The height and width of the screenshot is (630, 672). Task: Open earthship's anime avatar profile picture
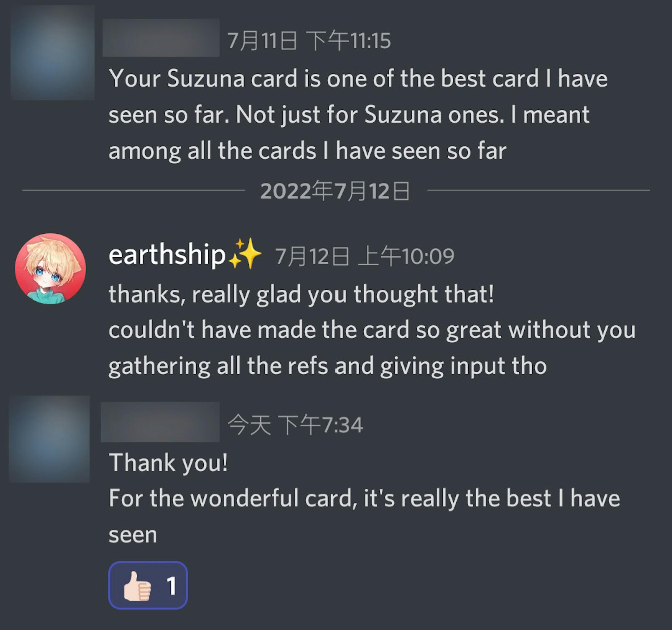click(50, 268)
